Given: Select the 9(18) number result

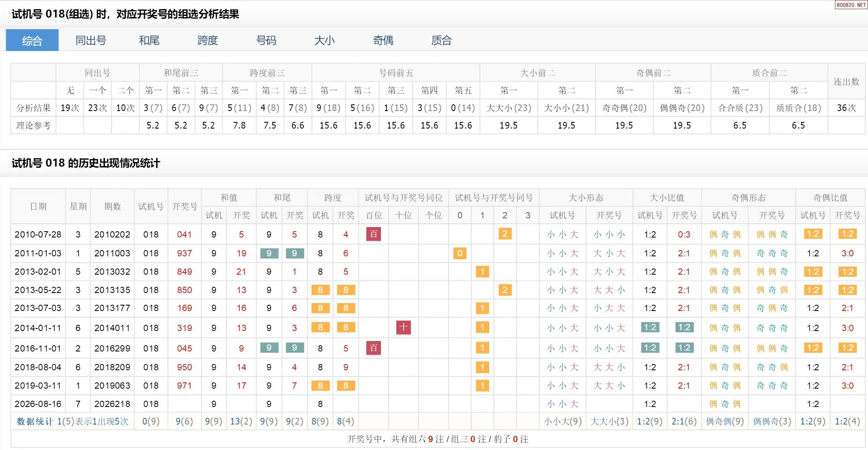Looking at the screenshot, I should point(328,108).
